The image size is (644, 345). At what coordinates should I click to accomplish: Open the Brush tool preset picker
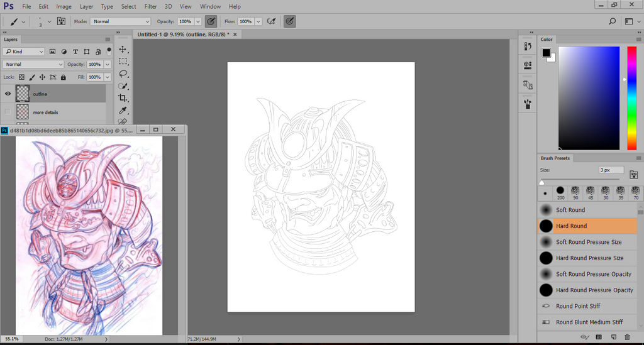(x=18, y=21)
